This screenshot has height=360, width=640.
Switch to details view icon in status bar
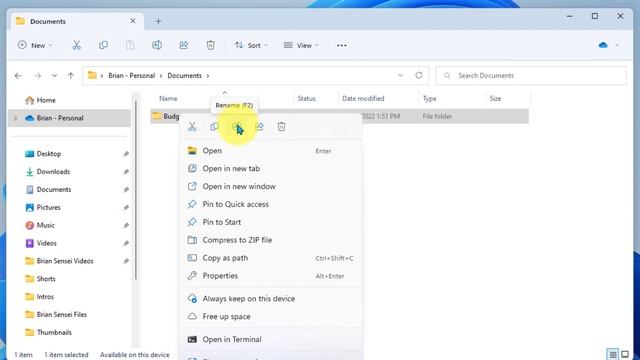[x=613, y=354]
